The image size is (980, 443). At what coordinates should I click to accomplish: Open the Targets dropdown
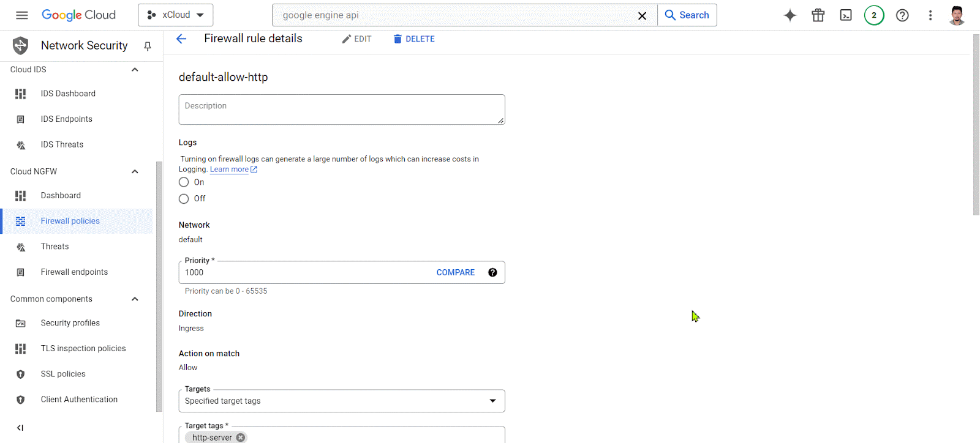(492, 401)
